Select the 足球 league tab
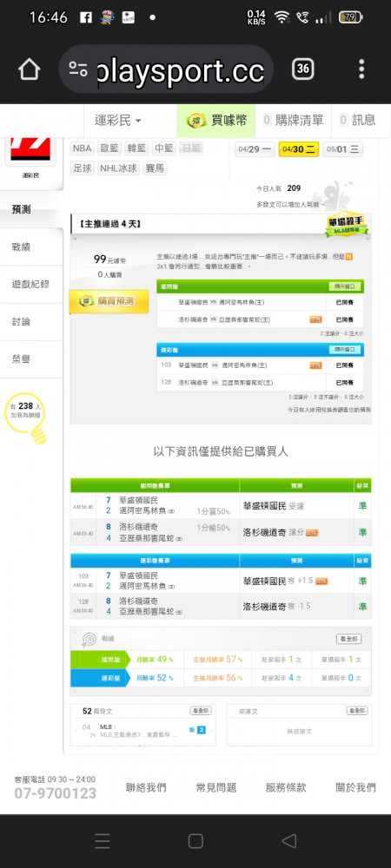 (x=82, y=168)
